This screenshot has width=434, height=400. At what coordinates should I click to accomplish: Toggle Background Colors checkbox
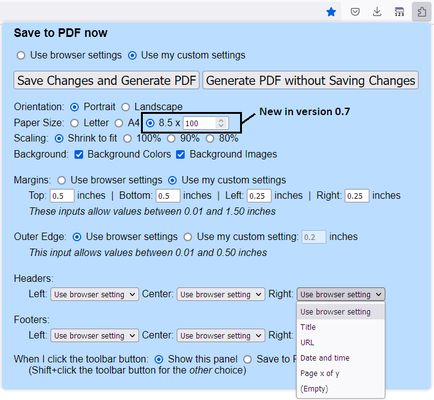pyautogui.click(x=79, y=154)
